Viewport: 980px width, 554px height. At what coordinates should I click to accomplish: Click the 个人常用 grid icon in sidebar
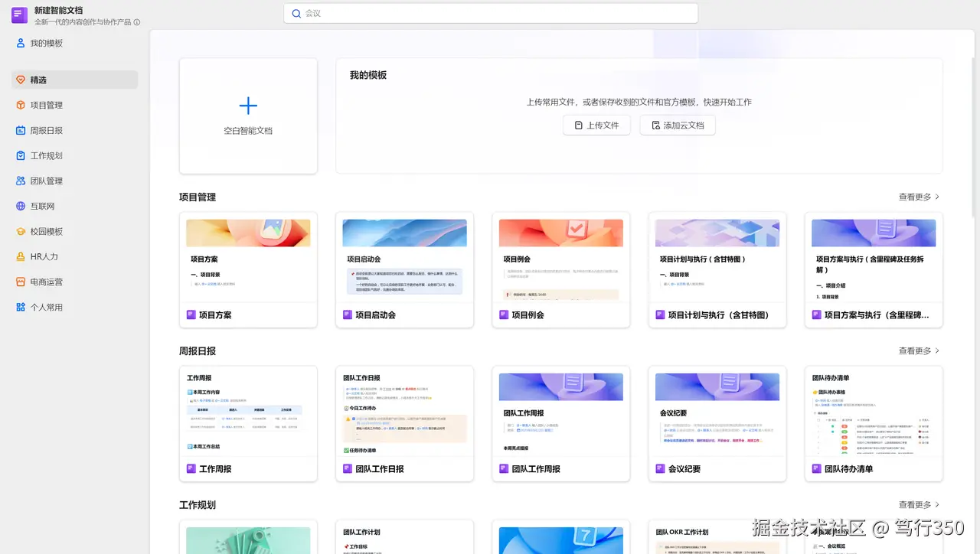pyautogui.click(x=21, y=307)
